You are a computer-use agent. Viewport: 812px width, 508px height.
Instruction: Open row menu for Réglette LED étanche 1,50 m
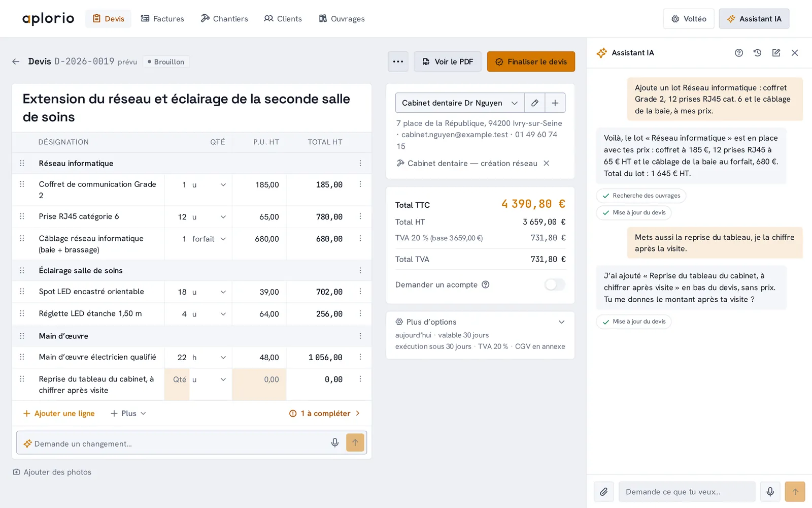coord(360,313)
